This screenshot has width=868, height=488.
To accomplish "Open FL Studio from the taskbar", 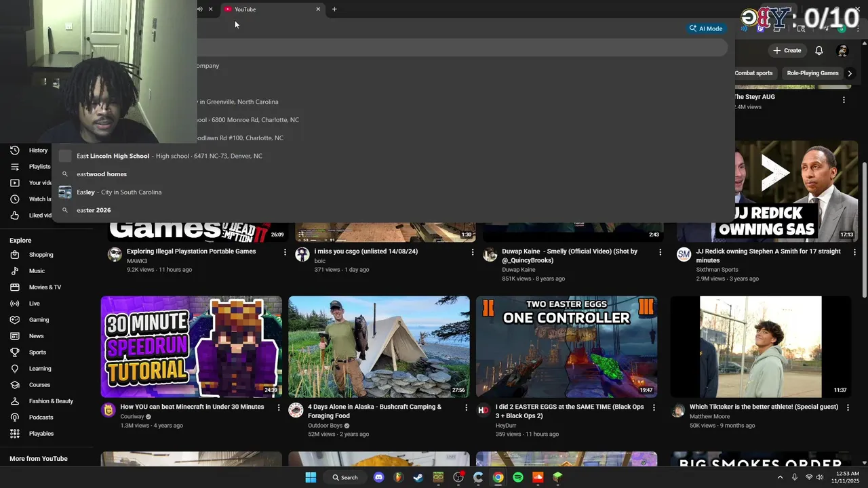I will pos(399,477).
